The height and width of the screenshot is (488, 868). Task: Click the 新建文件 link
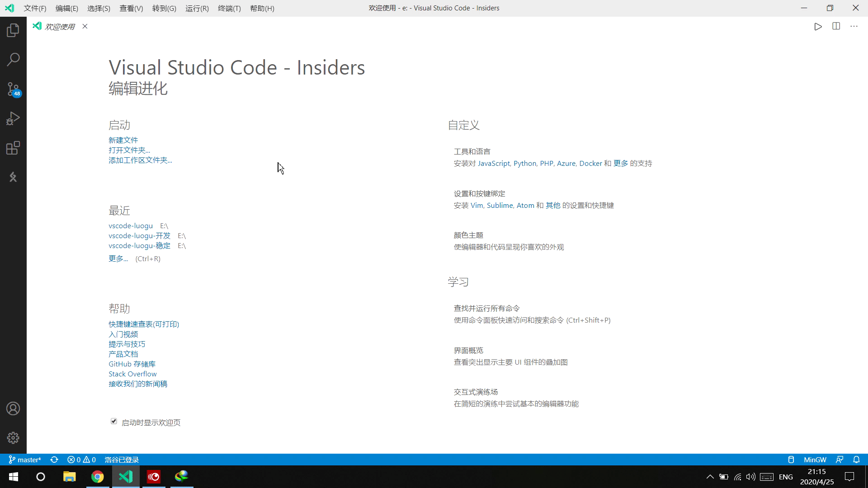pyautogui.click(x=123, y=140)
